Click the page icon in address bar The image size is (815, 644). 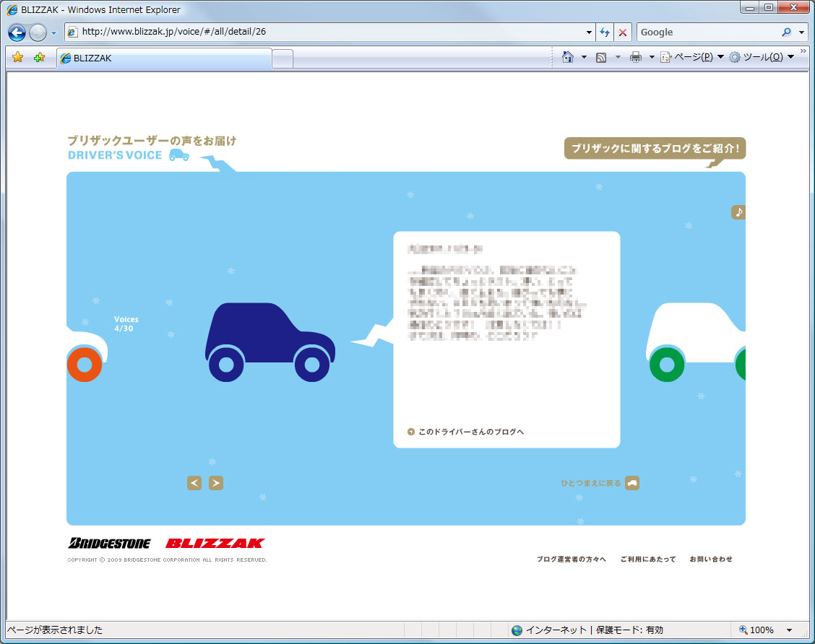point(73,32)
